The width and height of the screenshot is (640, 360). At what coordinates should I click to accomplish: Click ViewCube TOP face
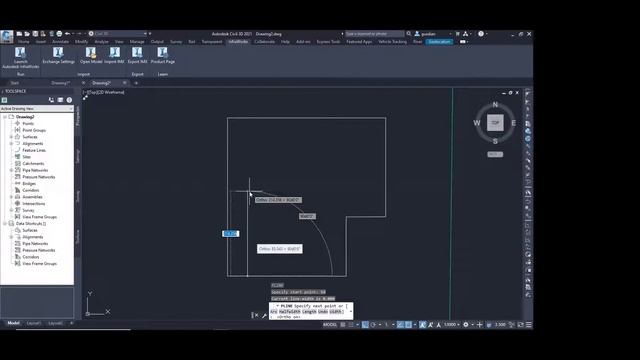pyautogui.click(x=495, y=122)
